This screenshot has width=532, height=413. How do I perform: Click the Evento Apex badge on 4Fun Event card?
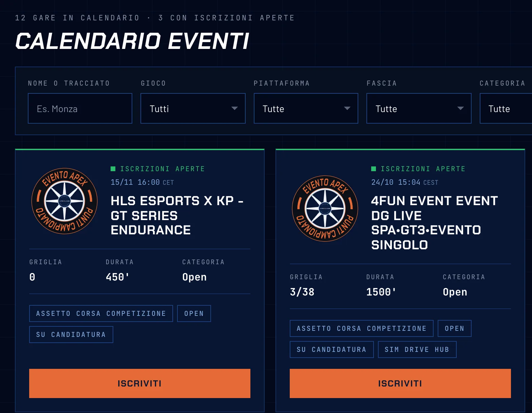(x=325, y=209)
